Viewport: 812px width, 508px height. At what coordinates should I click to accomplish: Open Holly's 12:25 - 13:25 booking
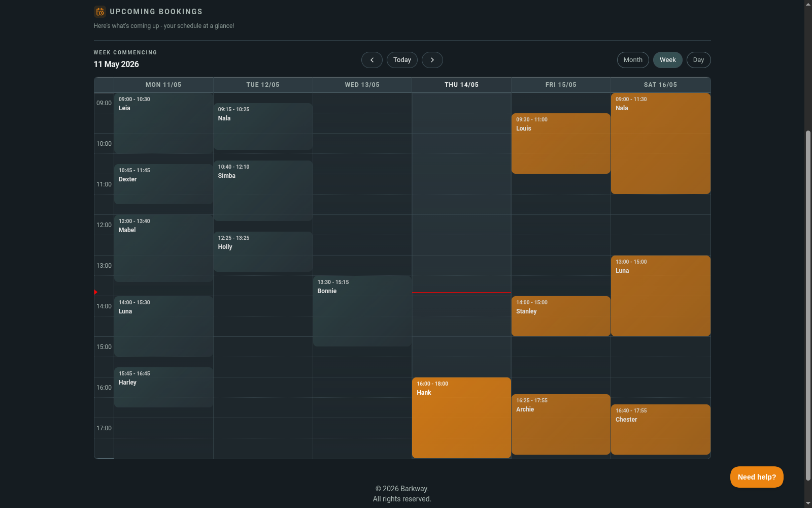[263, 251]
